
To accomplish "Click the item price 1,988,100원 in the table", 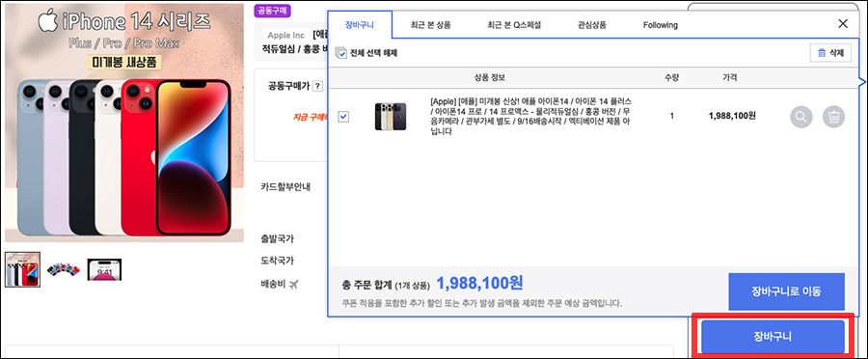I will point(732,116).
